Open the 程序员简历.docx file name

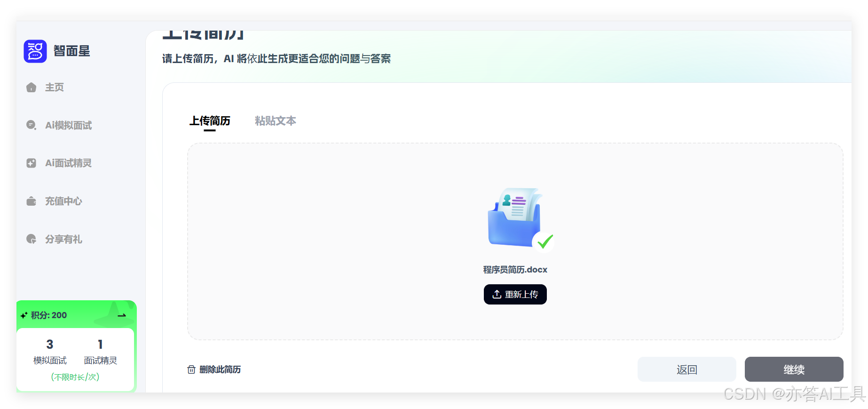(x=515, y=270)
